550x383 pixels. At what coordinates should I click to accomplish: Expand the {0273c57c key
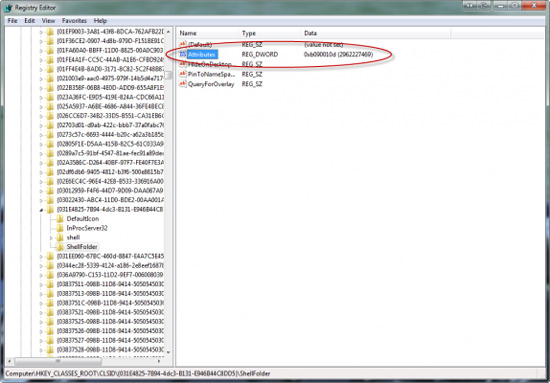[x=41, y=135]
